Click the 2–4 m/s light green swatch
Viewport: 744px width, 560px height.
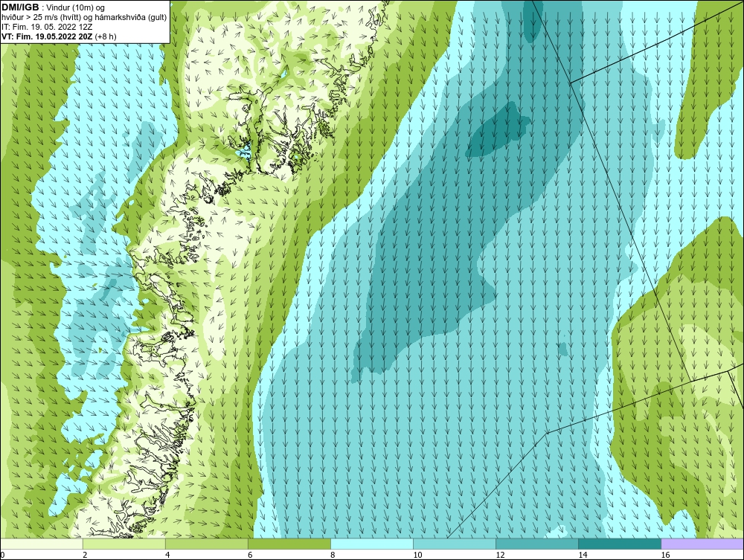[x=124, y=544]
